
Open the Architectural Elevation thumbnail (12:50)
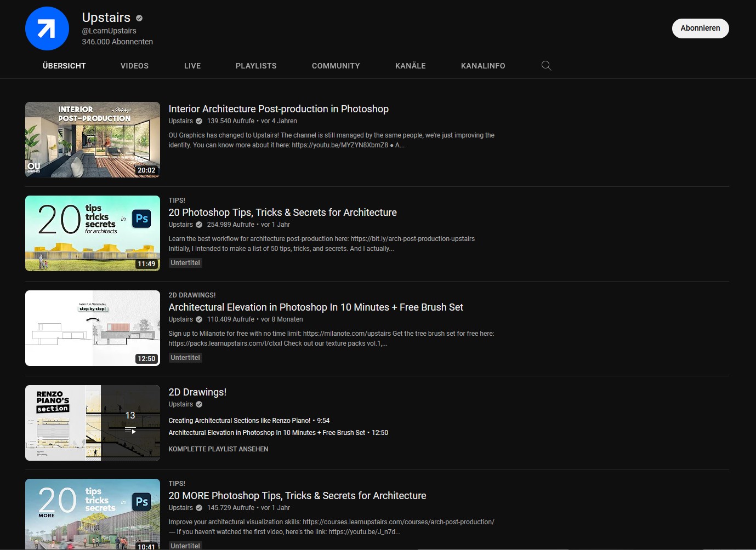coord(93,328)
